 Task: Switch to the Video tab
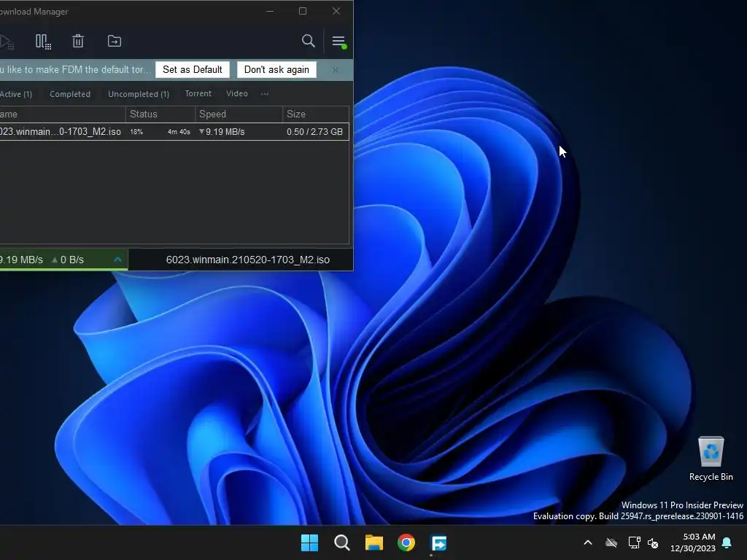[237, 93]
